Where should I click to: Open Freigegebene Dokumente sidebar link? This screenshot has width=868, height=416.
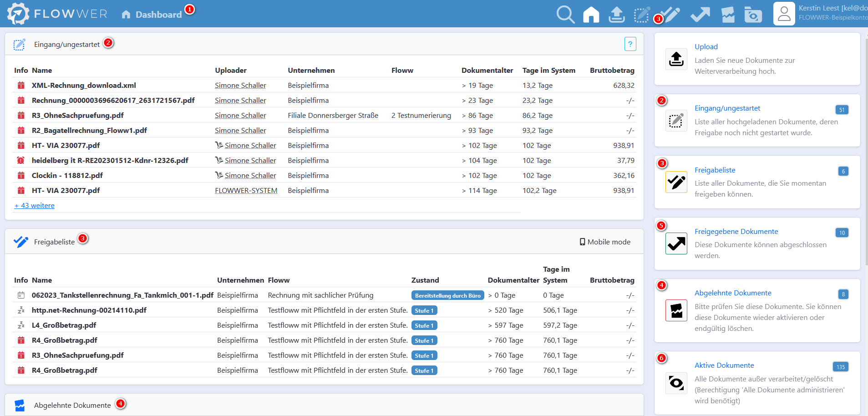point(736,232)
